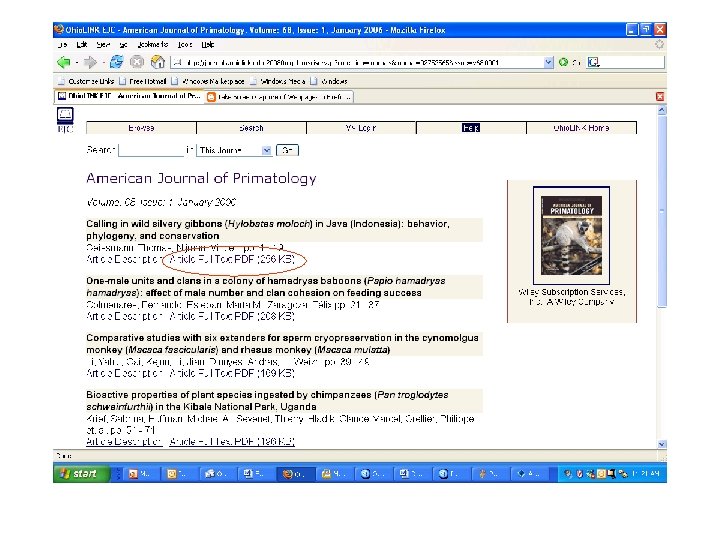Click the green Go icon beside address bar
The width and height of the screenshot is (720, 540).
coord(563,62)
